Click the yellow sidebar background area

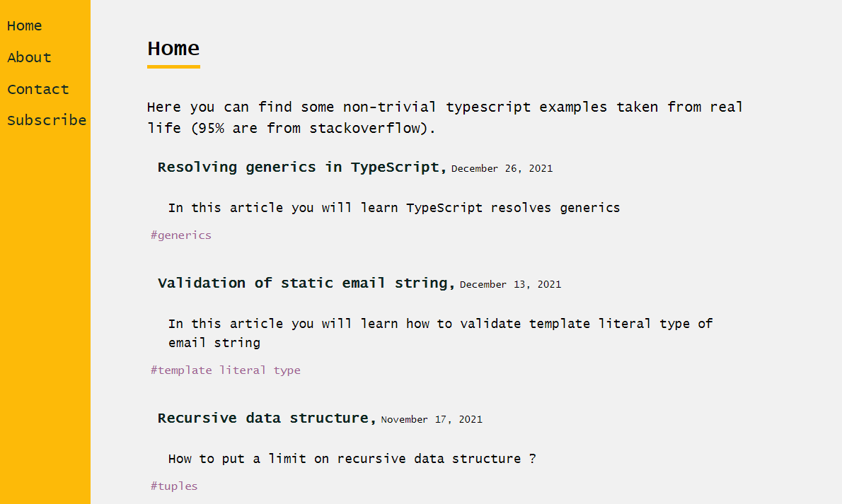(45, 318)
